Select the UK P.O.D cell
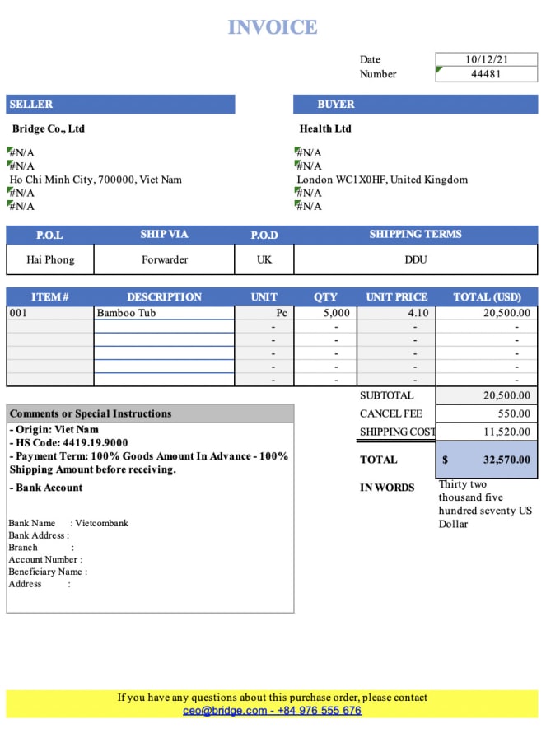 click(x=264, y=259)
